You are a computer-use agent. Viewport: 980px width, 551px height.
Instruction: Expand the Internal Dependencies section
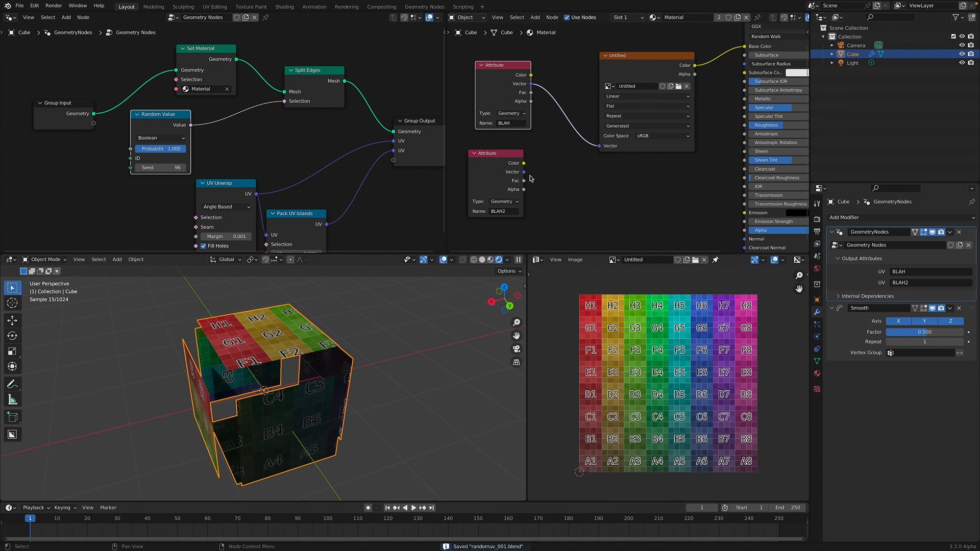(x=866, y=296)
